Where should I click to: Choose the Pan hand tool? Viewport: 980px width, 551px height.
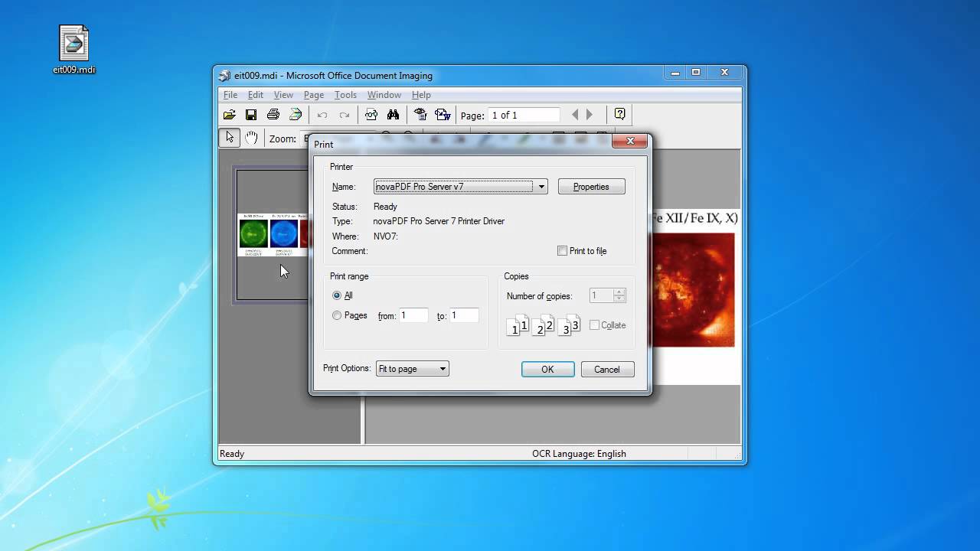(x=251, y=138)
